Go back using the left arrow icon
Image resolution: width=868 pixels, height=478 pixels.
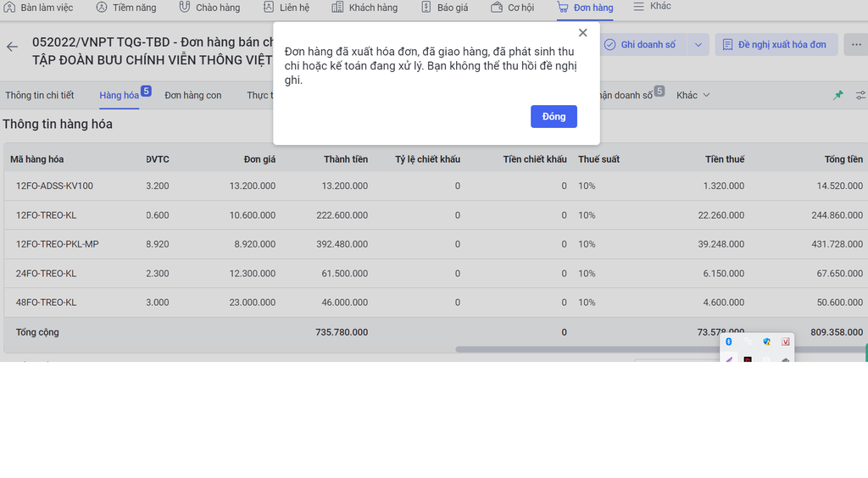click(x=12, y=47)
